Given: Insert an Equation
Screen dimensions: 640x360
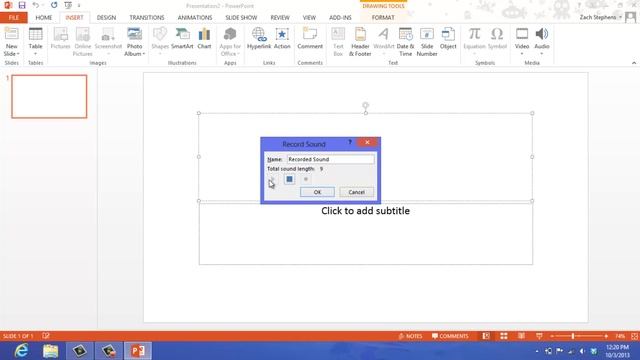Looking at the screenshot, I should pos(474,42).
